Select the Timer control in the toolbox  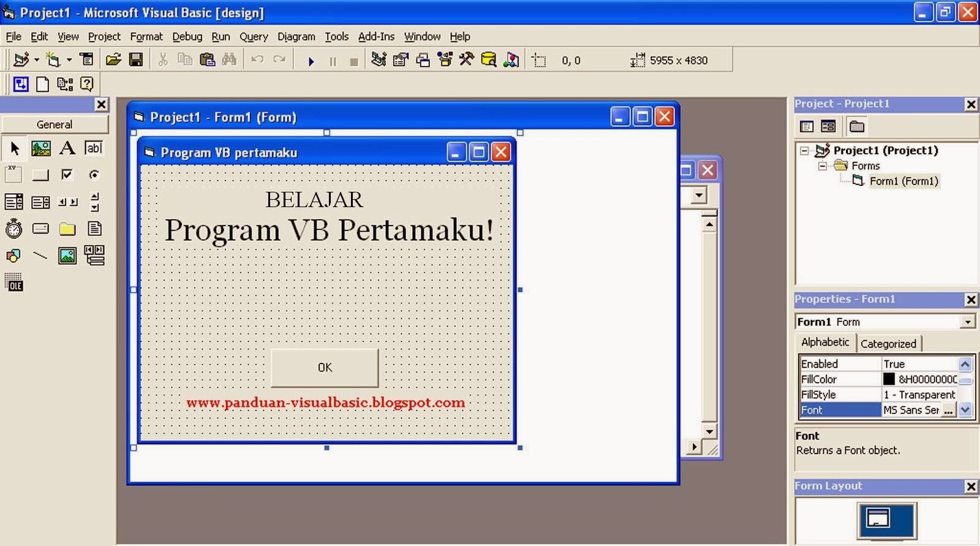tap(14, 229)
